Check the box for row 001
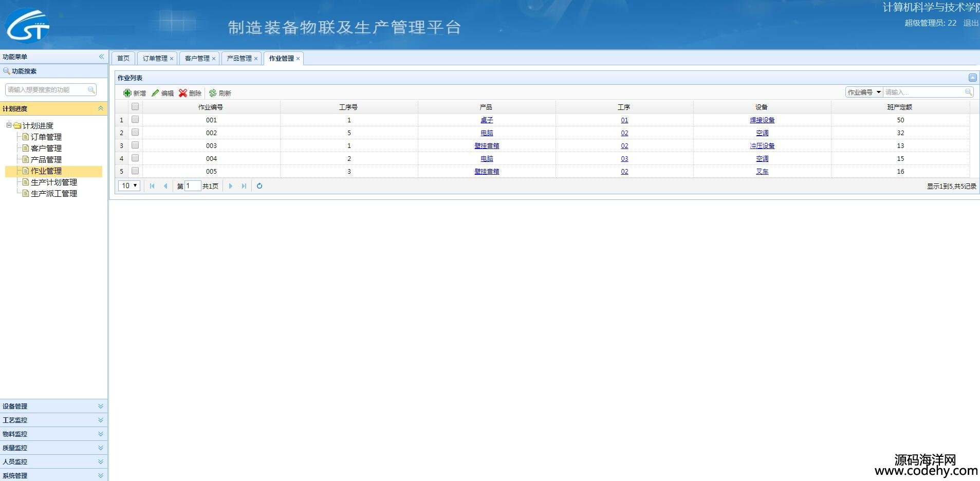Image resolution: width=980 pixels, height=481 pixels. tap(135, 120)
